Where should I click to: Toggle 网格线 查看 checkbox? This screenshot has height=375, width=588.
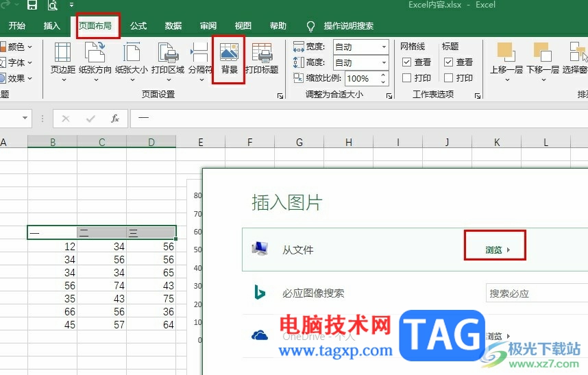(406, 62)
